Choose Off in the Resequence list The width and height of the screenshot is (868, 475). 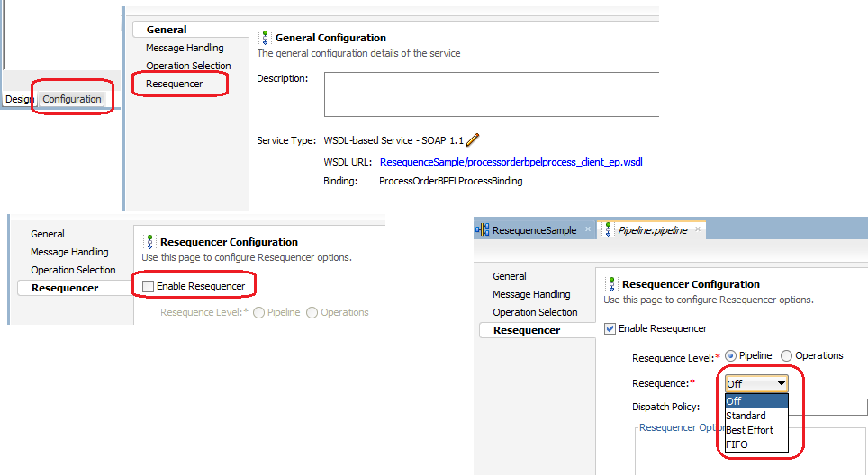tap(756, 401)
